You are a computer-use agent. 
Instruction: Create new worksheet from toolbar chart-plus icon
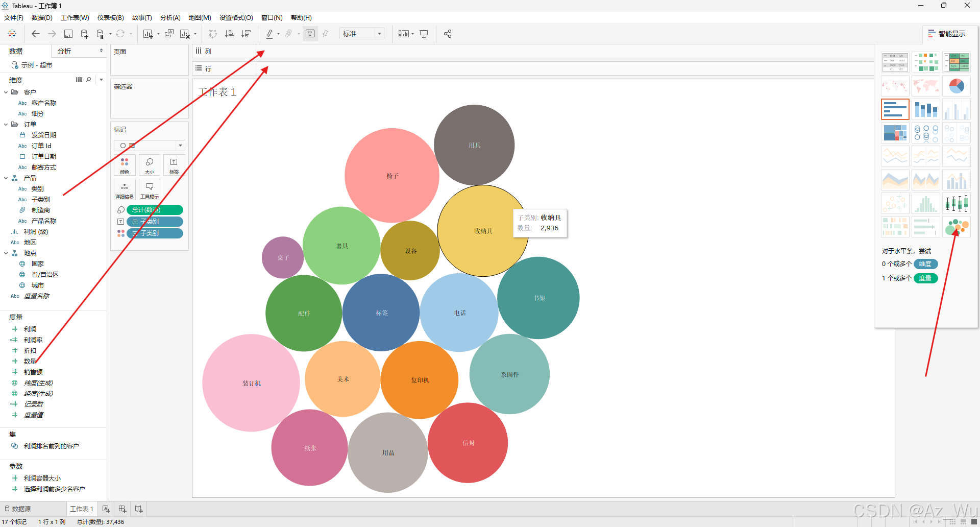tap(148, 34)
